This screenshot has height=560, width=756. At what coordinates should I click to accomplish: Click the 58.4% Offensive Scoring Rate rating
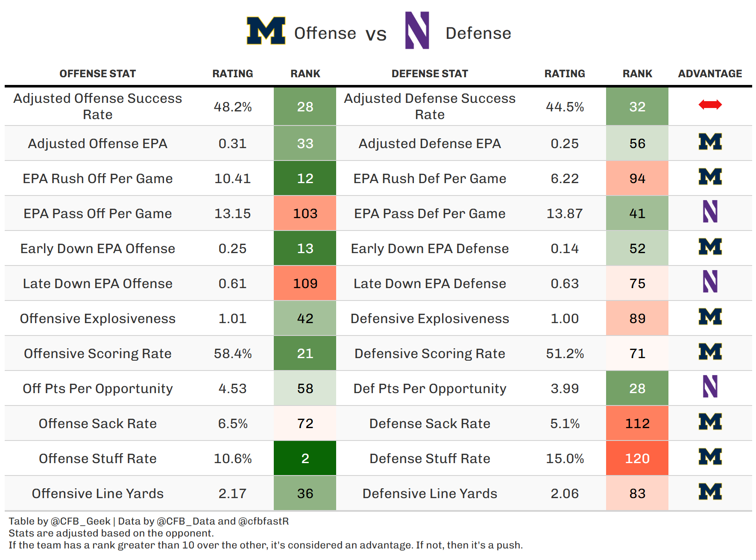click(x=233, y=353)
